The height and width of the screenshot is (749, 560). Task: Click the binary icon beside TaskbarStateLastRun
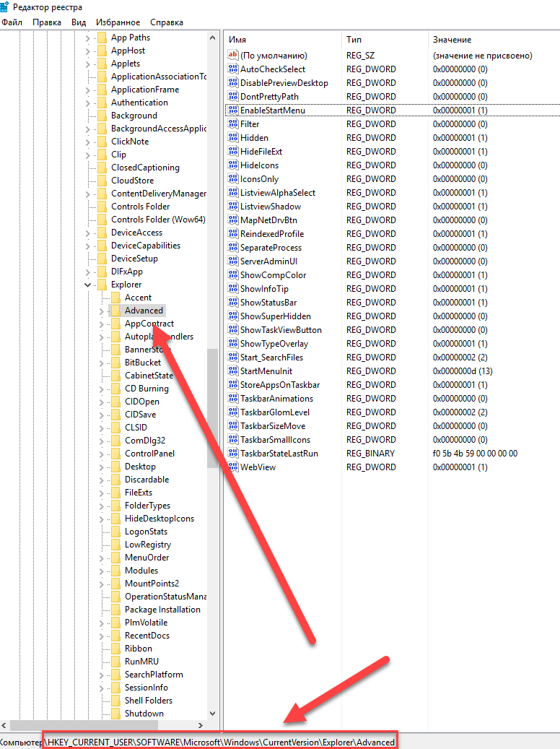(232, 454)
